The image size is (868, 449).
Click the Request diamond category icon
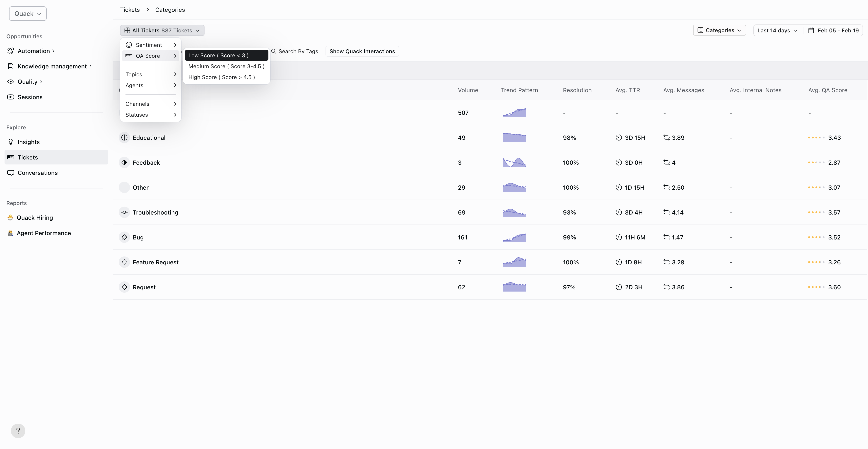click(x=124, y=287)
